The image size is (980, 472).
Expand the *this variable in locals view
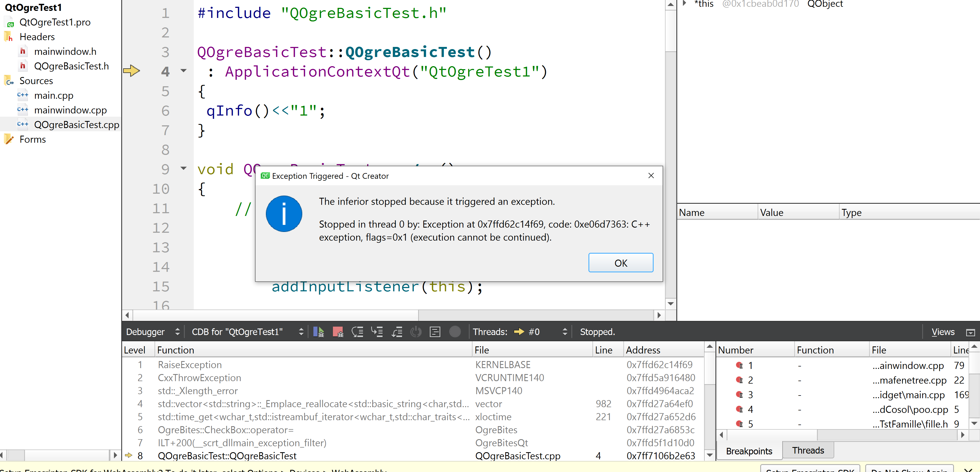tap(685, 4)
